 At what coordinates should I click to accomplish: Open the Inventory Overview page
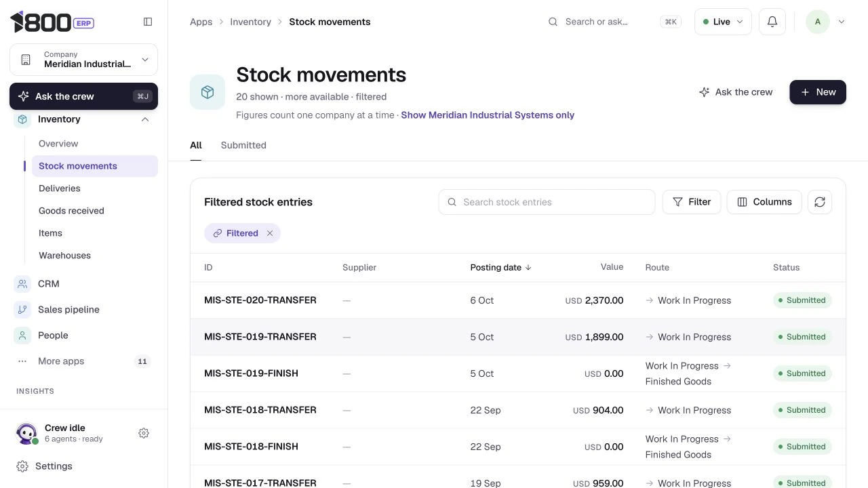[x=95, y=144]
